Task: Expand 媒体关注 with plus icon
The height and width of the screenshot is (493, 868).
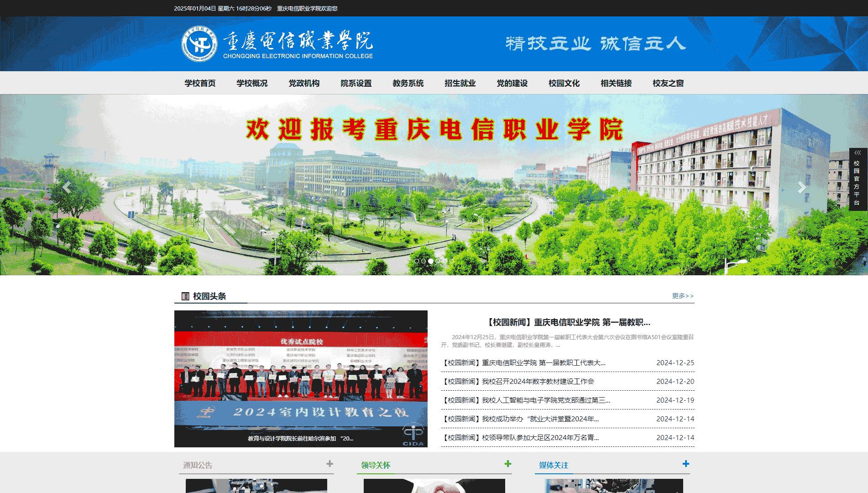Action: point(685,464)
